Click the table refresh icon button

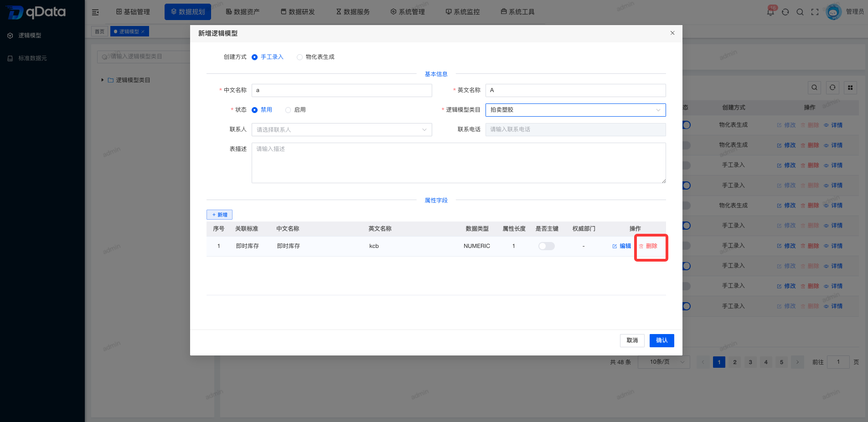[832, 87]
